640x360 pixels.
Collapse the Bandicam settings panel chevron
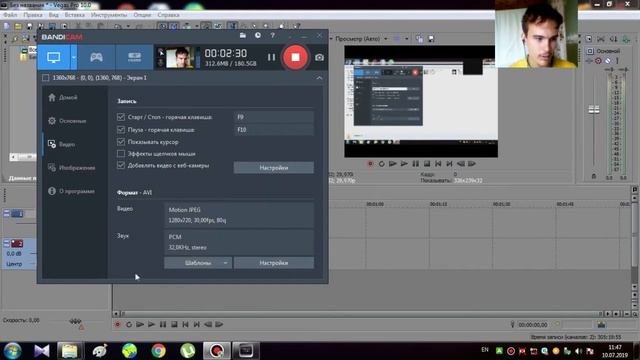click(x=319, y=78)
